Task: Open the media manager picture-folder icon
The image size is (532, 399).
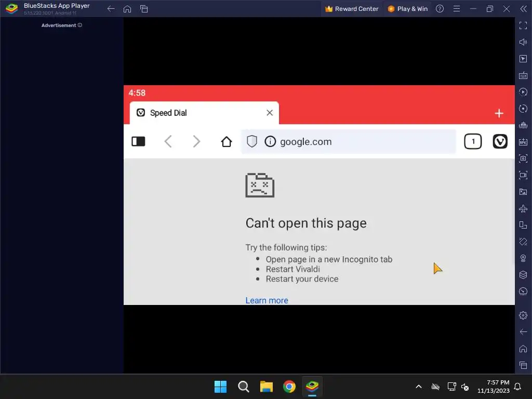Action: 523,192
